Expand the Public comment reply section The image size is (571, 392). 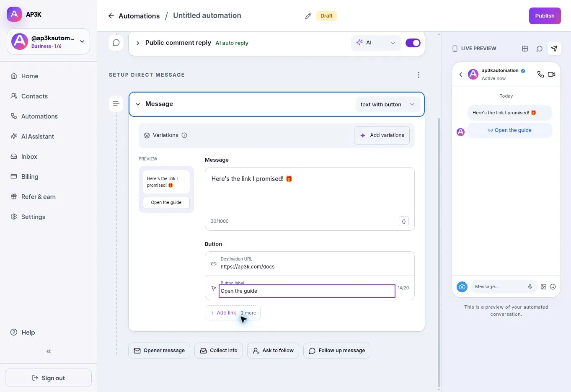[137, 43]
